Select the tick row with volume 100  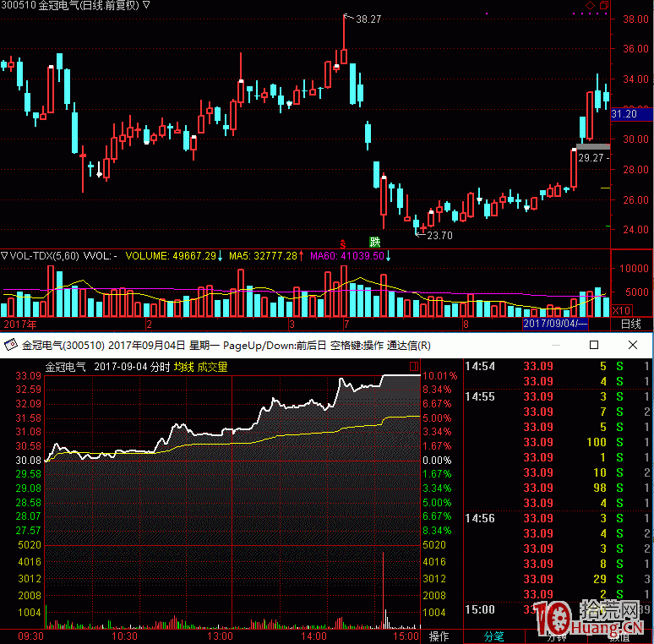(558, 442)
